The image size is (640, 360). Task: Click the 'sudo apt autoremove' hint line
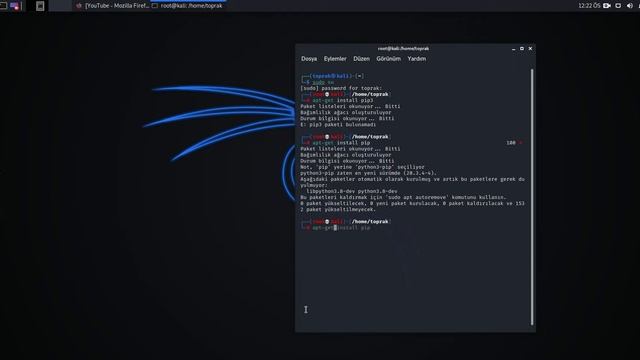pyautogui.click(x=403, y=197)
